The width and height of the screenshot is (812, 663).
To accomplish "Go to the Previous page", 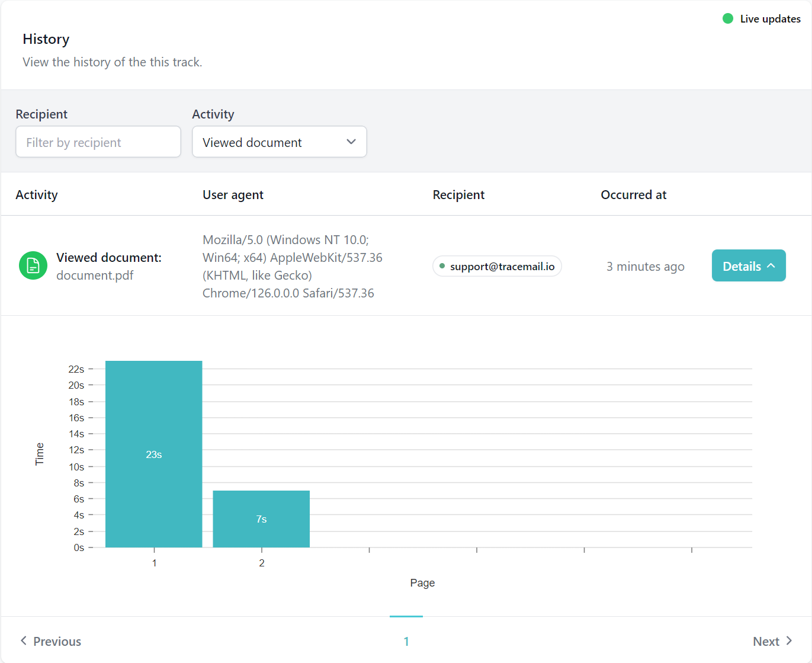I will pos(50,641).
